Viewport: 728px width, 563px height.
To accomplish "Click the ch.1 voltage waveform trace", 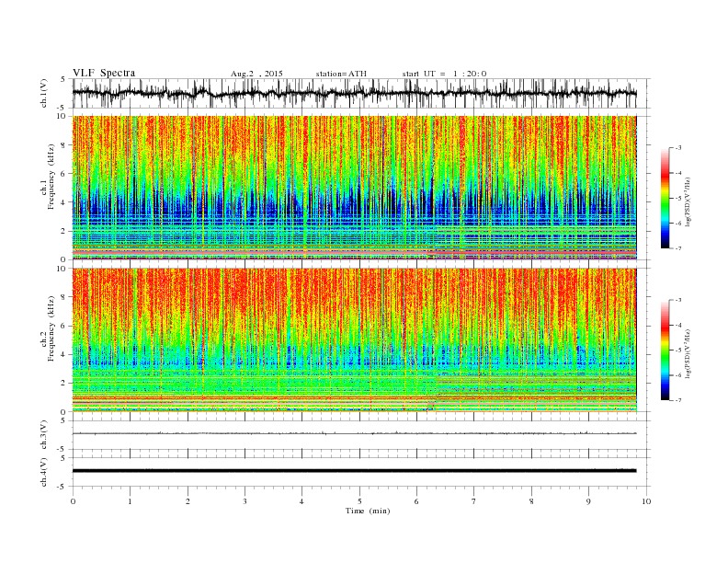I will [354, 93].
